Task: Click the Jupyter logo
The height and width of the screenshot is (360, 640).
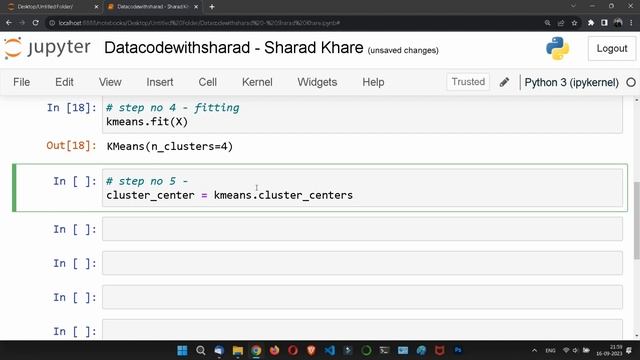Action: (47, 48)
